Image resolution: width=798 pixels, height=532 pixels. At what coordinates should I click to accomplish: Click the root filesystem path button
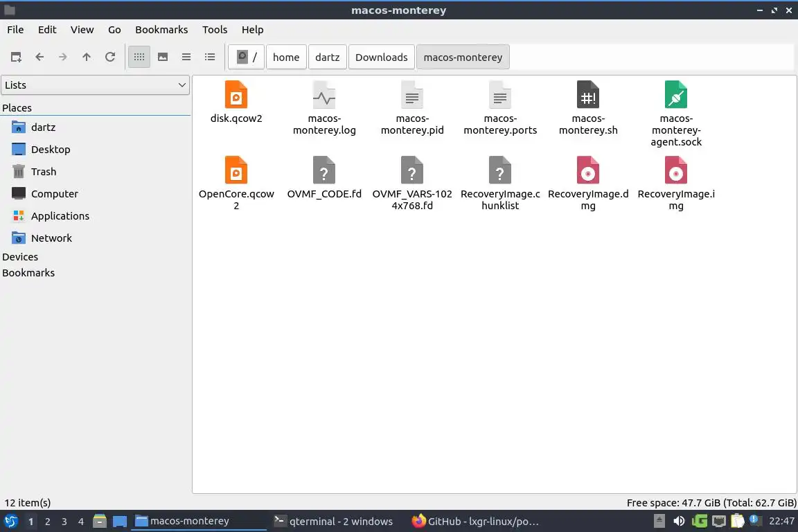(247, 57)
